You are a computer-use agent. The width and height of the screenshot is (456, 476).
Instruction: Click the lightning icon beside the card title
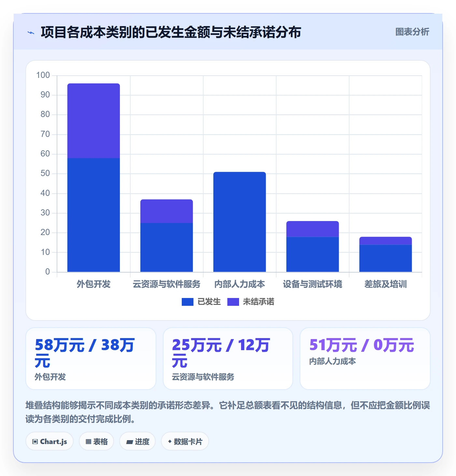click(31, 33)
